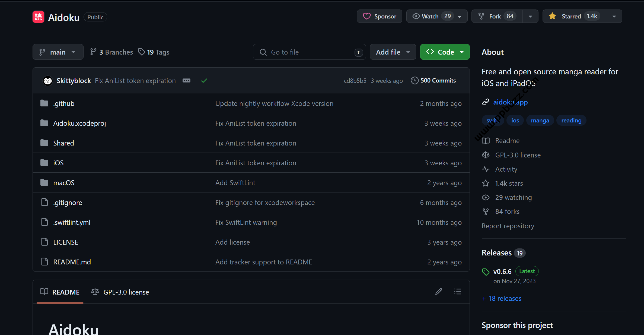Click the manga topic tag
This screenshot has width=644, height=335.
[x=540, y=120]
